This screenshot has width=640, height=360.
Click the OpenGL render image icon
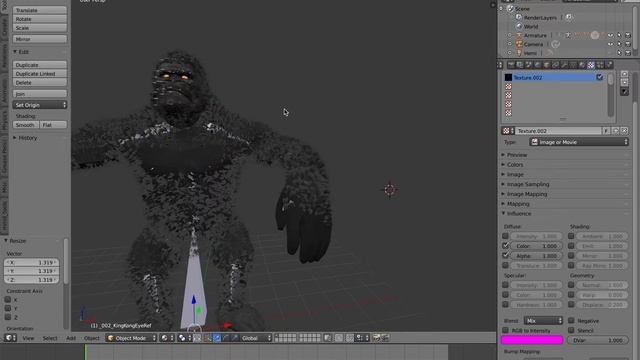click(376, 338)
